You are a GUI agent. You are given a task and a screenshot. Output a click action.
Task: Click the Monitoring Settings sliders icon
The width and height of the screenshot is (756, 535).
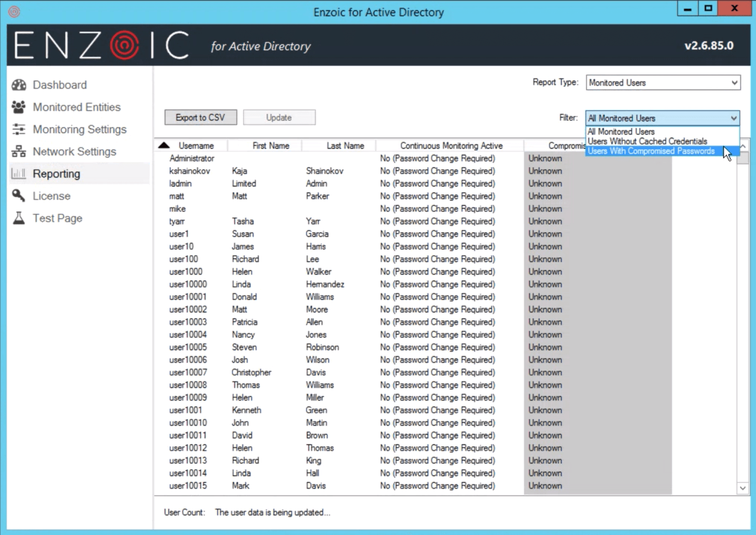coord(19,129)
